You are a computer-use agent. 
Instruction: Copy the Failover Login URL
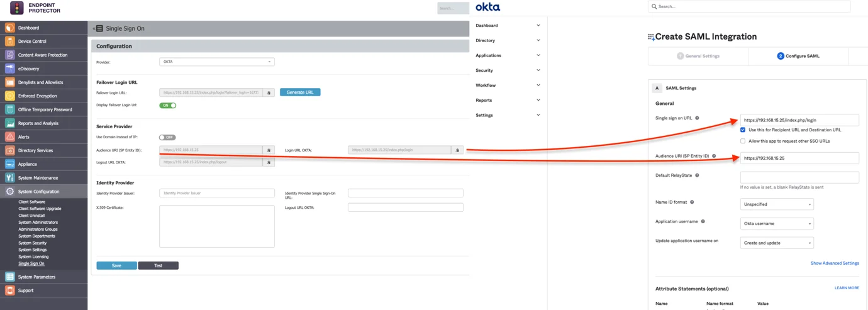269,92
